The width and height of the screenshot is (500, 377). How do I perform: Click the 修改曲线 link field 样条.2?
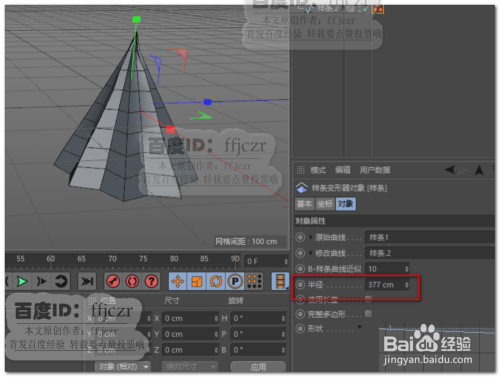point(430,253)
